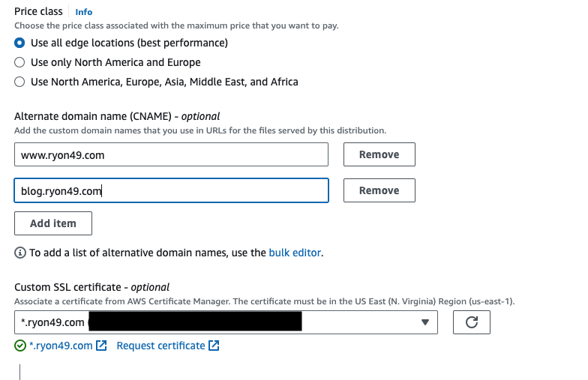Click the green check status icon

point(19,346)
